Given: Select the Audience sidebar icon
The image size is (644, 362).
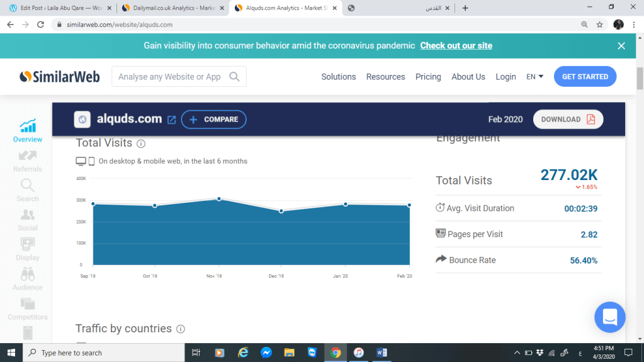Looking at the screenshot, I should (x=28, y=279).
